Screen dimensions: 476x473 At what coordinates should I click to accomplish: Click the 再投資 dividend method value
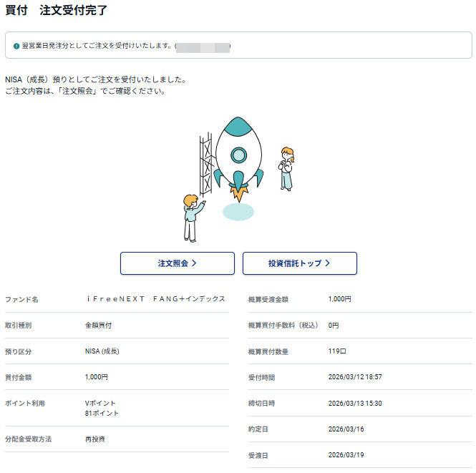pyautogui.click(x=95, y=439)
